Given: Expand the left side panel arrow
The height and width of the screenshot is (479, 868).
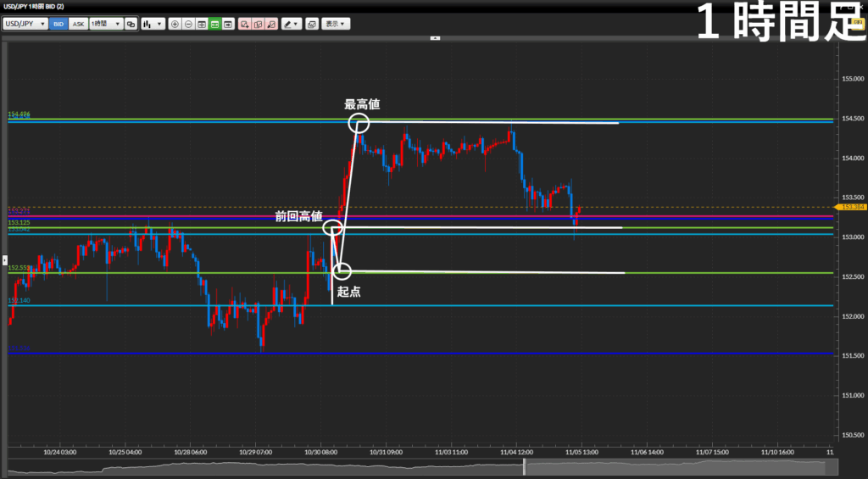Looking at the screenshot, I should (3, 259).
